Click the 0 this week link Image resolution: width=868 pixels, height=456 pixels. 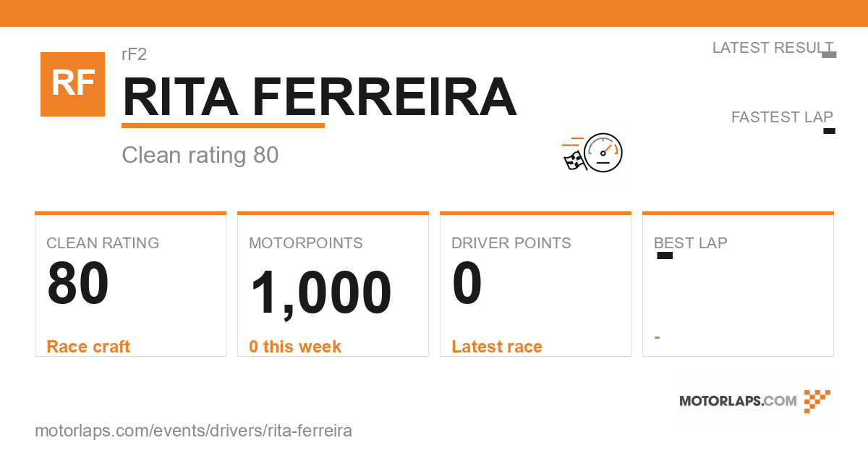click(295, 347)
